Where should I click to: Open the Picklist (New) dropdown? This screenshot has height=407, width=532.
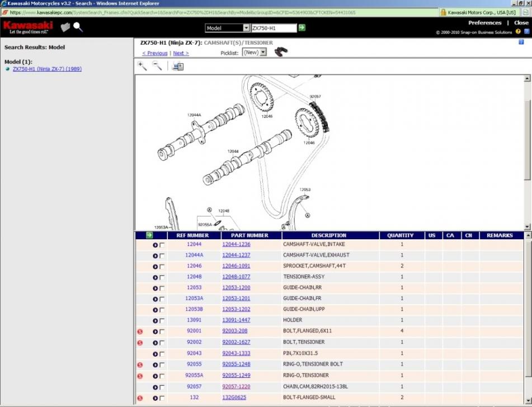click(x=254, y=52)
